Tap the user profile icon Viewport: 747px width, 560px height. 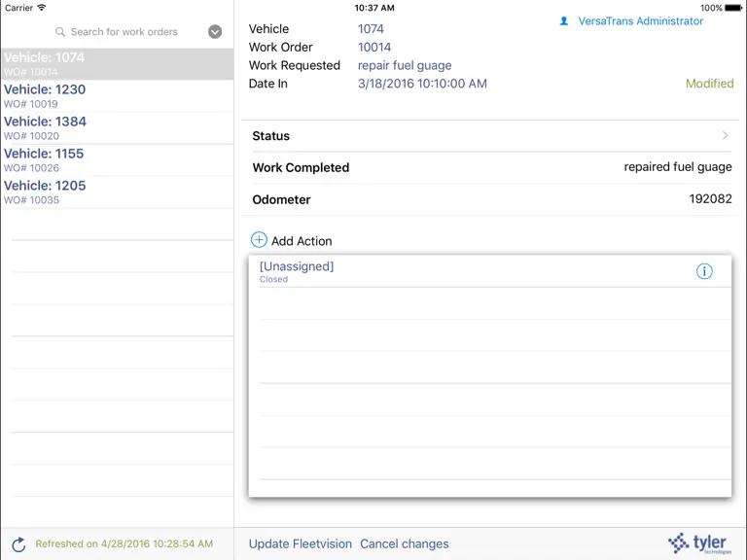click(x=563, y=21)
